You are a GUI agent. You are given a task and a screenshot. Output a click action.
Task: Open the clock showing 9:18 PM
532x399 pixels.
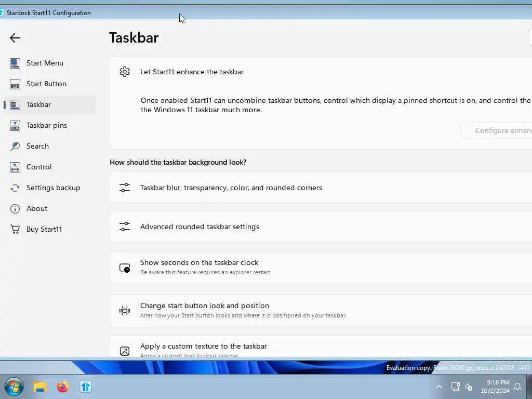coord(495,387)
